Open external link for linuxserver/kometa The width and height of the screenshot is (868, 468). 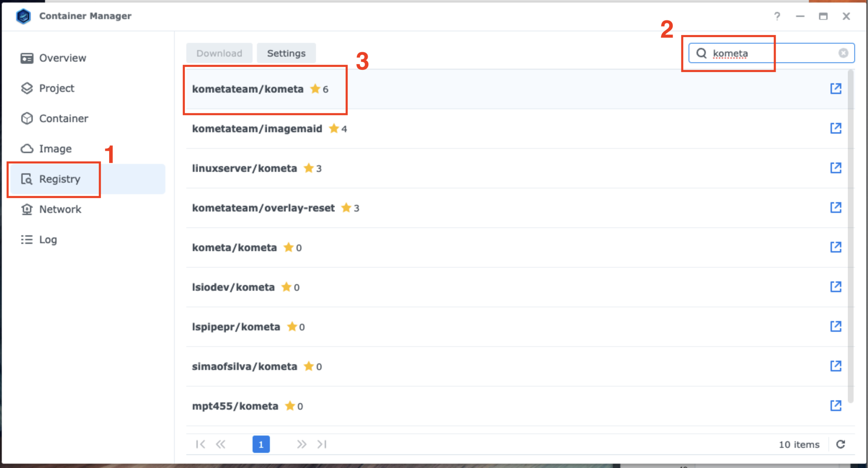click(836, 168)
